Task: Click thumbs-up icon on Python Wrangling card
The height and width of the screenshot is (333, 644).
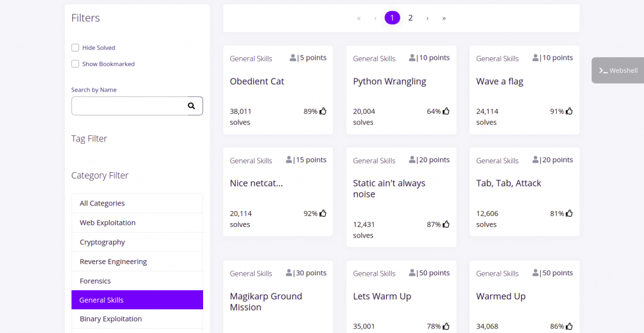Action: tap(447, 111)
